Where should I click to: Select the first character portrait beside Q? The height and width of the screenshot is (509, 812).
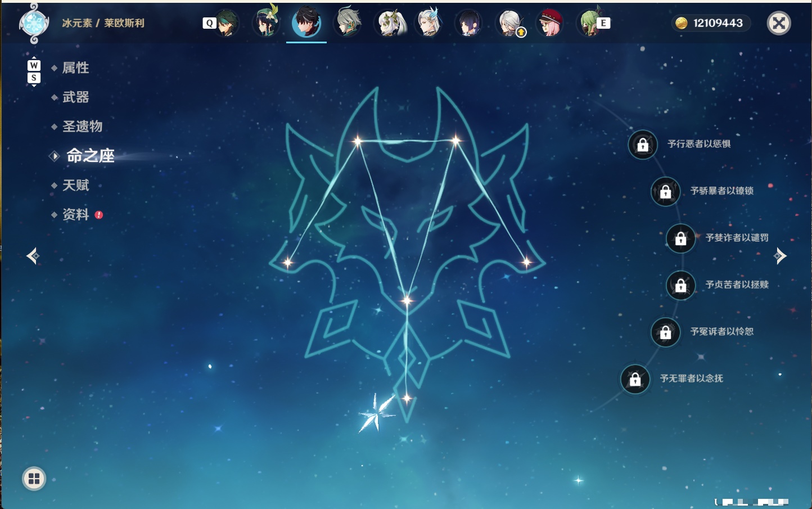(x=226, y=23)
